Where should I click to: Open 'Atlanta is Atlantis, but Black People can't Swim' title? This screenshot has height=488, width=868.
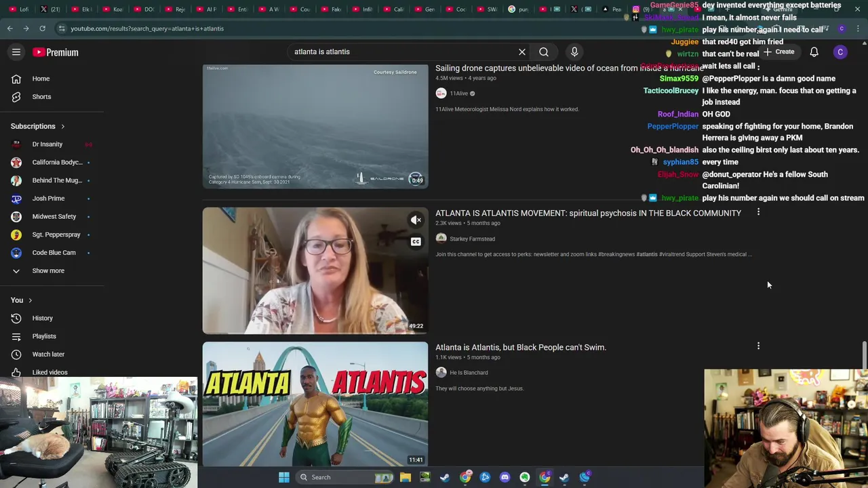click(521, 347)
